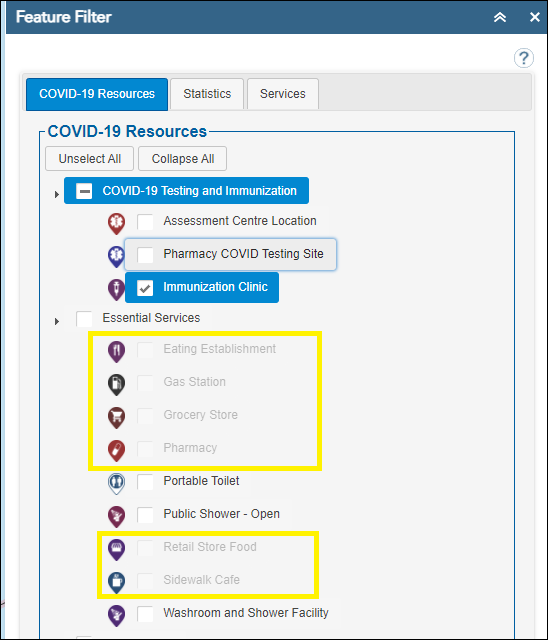Click the Portable Toilet marker icon
The width and height of the screenshot is (548, 640).
point(116,483)
